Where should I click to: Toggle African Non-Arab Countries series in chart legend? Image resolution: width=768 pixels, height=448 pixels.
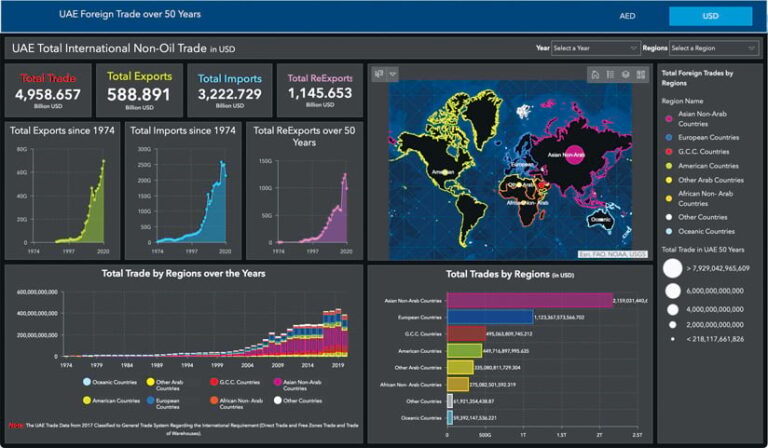coord(237,403)
